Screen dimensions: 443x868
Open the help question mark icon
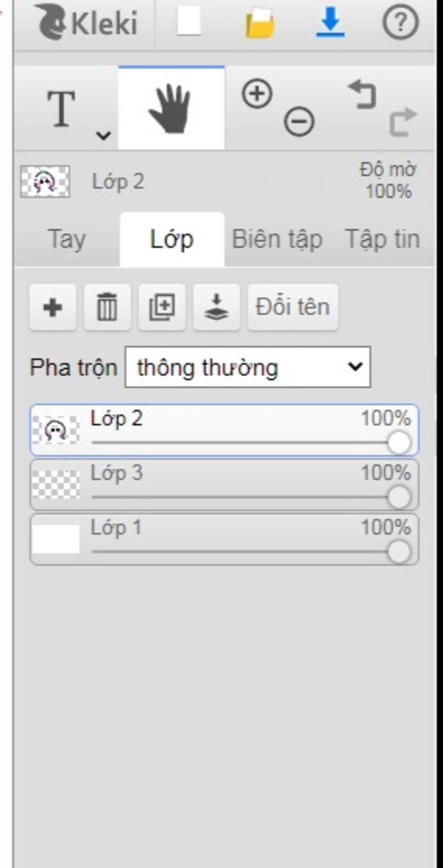pyautogui.click(x=401, y=22)
